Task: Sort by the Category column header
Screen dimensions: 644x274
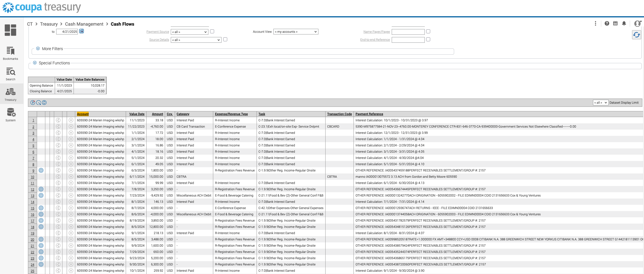Action: (x=183, y=114)
